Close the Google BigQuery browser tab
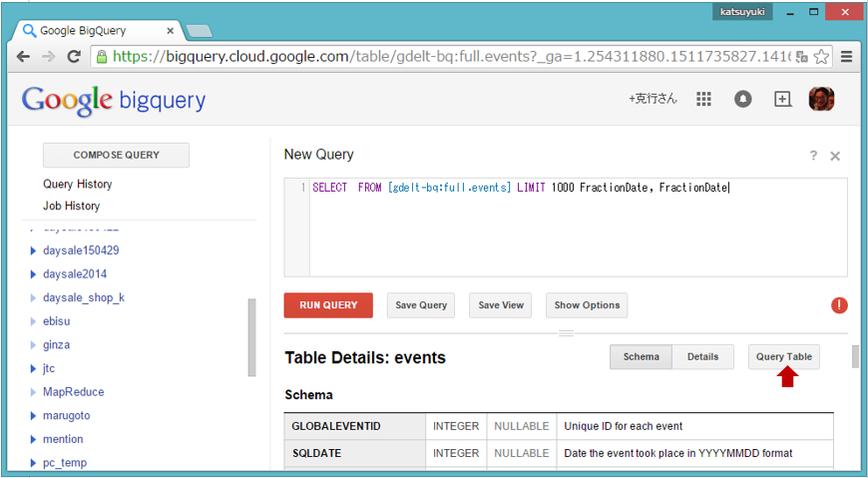Screen dimensions: 868x478 pos(171,31)
